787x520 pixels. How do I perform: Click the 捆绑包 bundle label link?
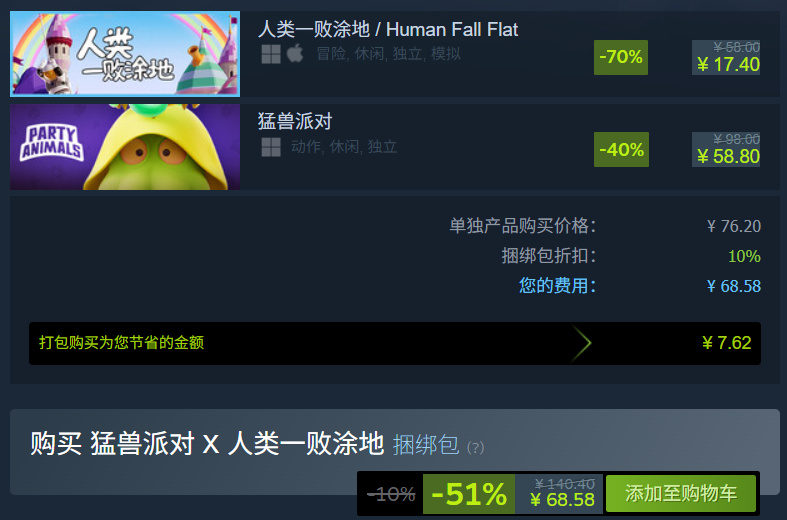[x=426, y=445]
